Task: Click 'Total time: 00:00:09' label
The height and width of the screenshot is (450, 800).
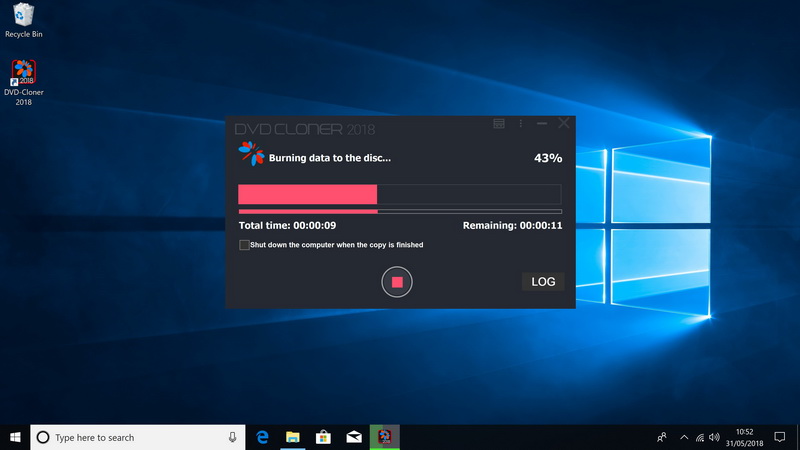Action: point(287,226)
